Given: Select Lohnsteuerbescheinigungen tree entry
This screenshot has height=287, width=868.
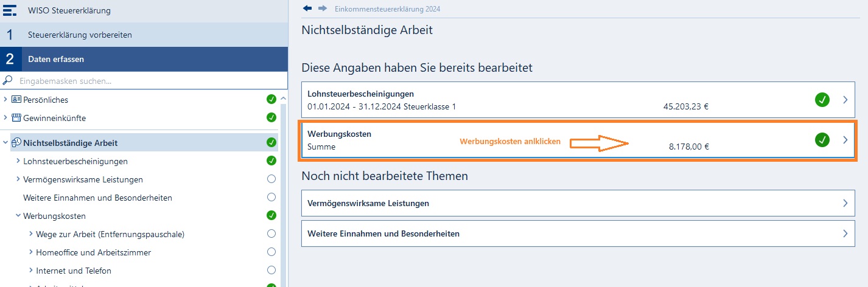Looking at the screenshot, I should coord(75,161).
